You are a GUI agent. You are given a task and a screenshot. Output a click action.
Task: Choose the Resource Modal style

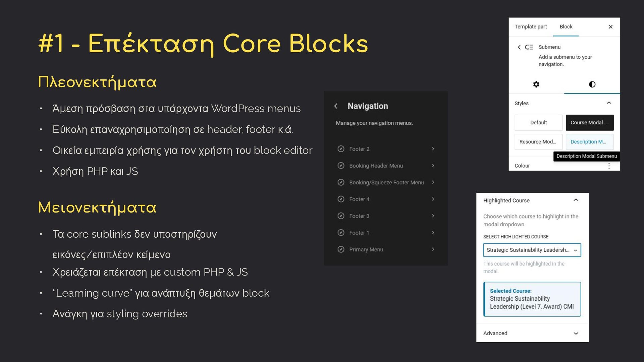click(538, 142)
